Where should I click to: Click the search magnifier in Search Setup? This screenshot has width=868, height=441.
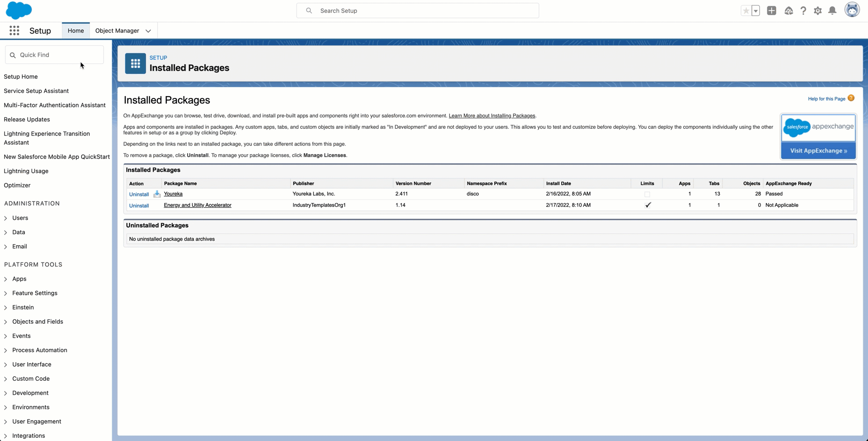click(309, 10)
